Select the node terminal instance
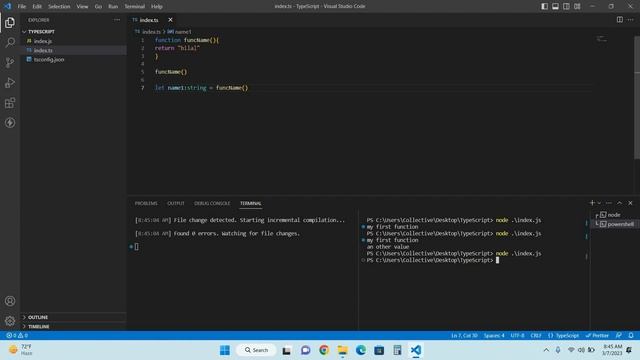 tap(613, 215)
